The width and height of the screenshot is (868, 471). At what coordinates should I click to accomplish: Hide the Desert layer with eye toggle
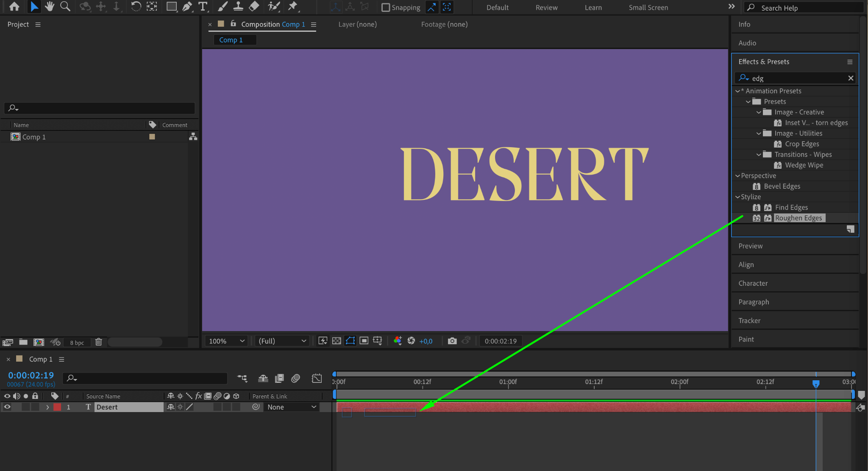click(x=7, y=407)
